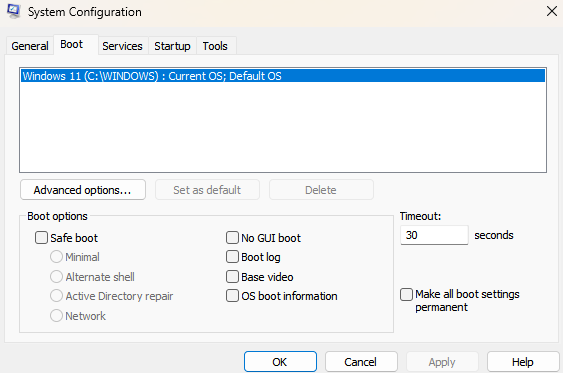Open the Tools tab
This screenshot has height=373, width=563.
(x=215, y=46)
